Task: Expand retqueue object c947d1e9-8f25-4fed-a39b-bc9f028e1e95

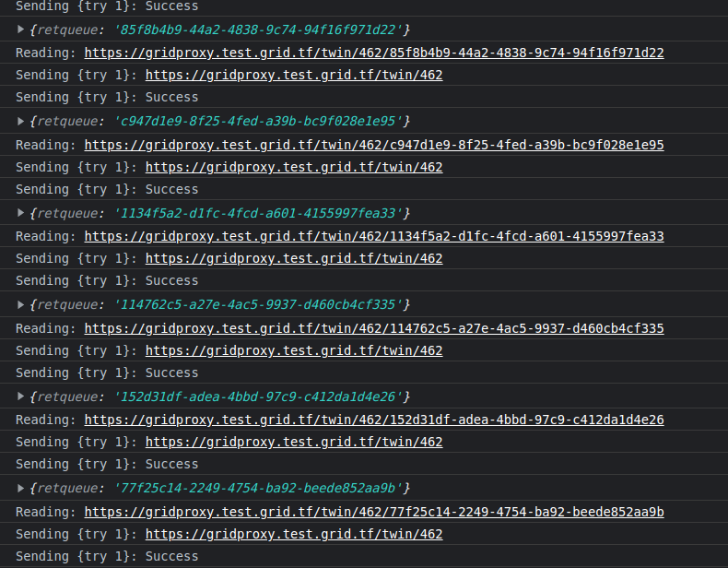Action: tap(20, 121)
